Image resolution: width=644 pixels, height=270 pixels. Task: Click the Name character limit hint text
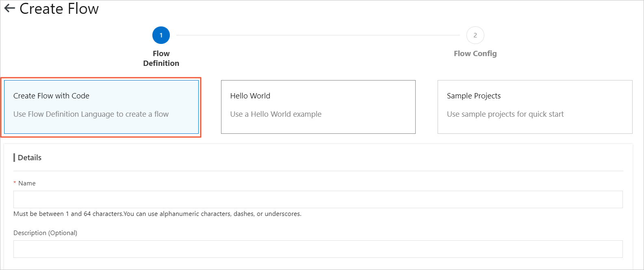click(x=157, y=214)
